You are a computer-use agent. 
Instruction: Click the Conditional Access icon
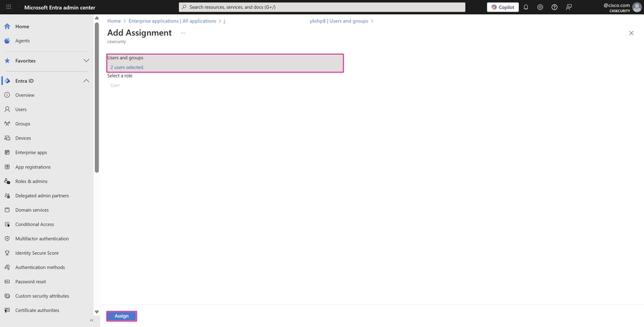tap(7, 224)
